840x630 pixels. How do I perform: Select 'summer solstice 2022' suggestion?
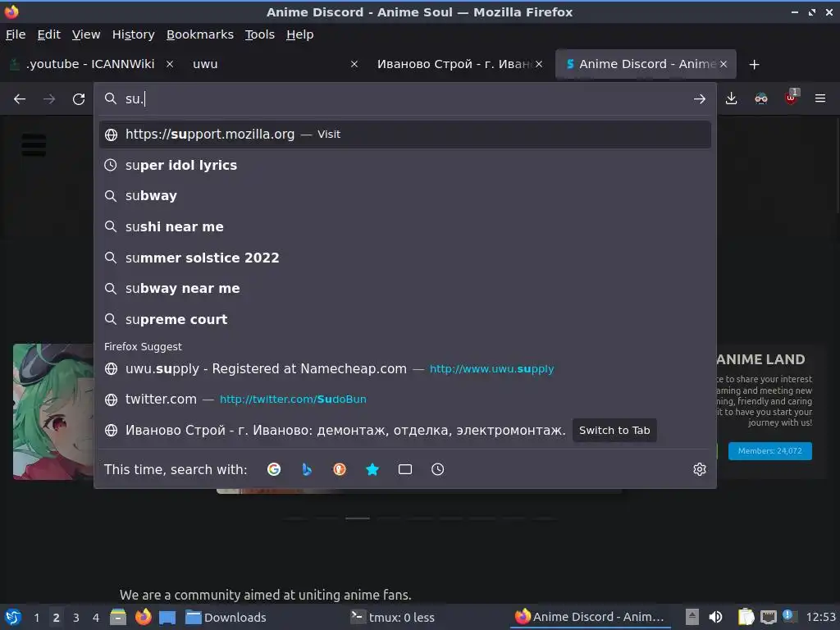click(x=405, y=258)
